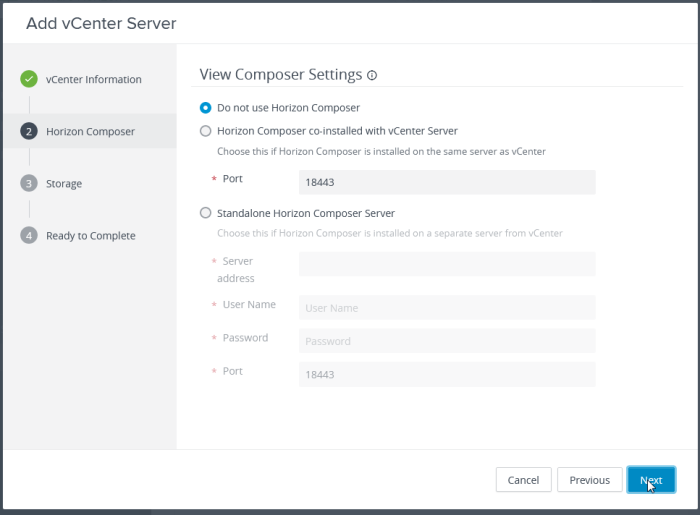Click the step 2 Horizon Composer number icon
This screenshot has height=515, width=700.
coord(29,131)
